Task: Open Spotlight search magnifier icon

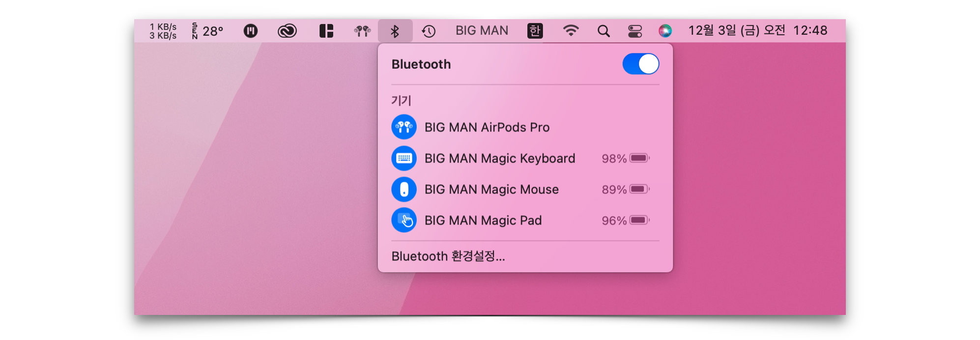Action: (604, 31)
